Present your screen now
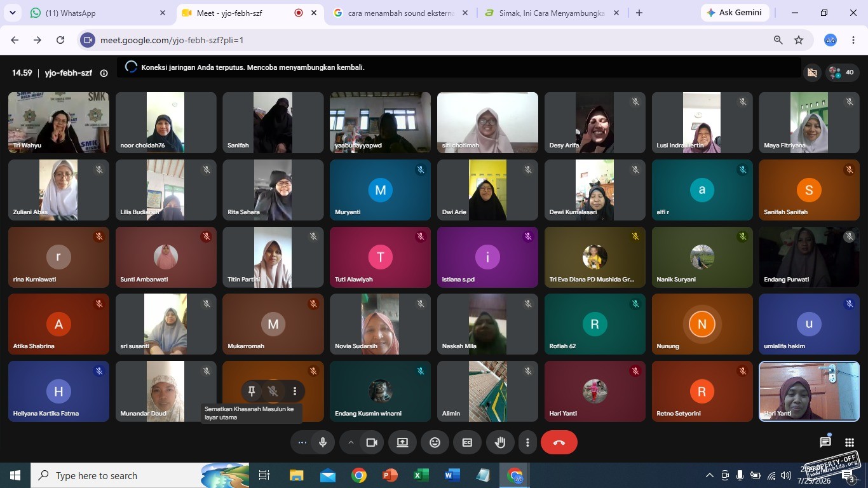Viewport: 868px width, 488px height. [402, 442]
